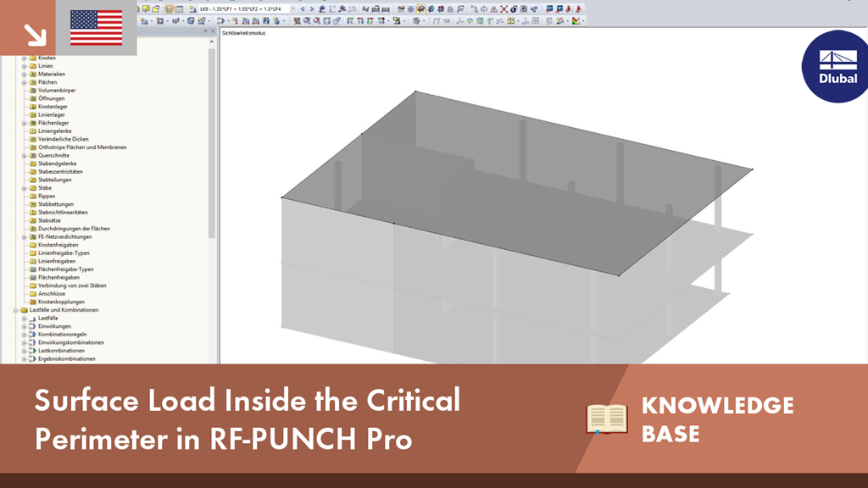
Task: Select Stabexzentrizitäten tree entry
Action: point(60,171)
